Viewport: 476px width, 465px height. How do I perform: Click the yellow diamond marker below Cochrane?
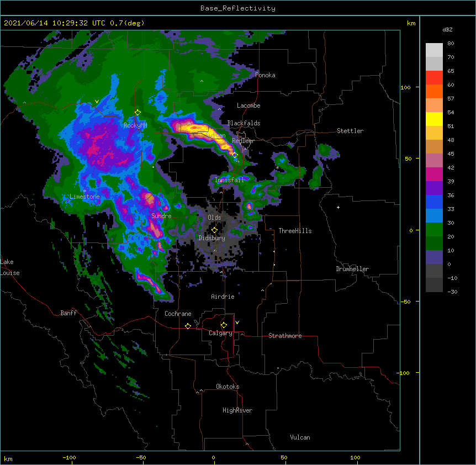point(188,326)
